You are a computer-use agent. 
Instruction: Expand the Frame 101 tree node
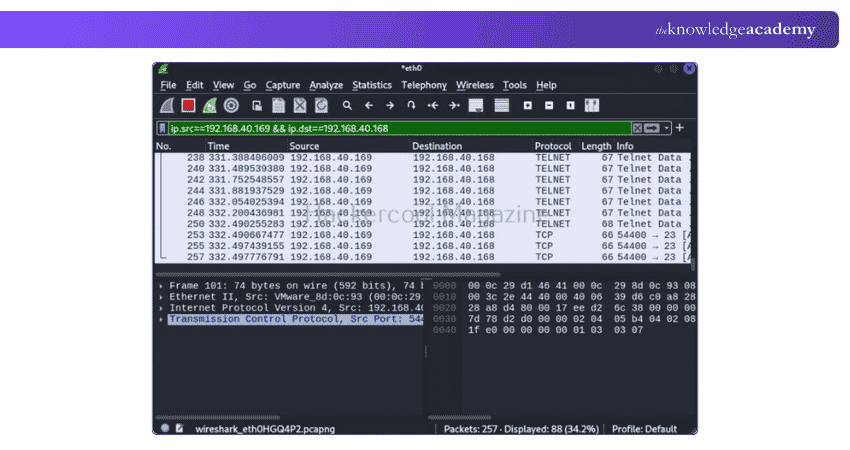click(x=161, y=286)
